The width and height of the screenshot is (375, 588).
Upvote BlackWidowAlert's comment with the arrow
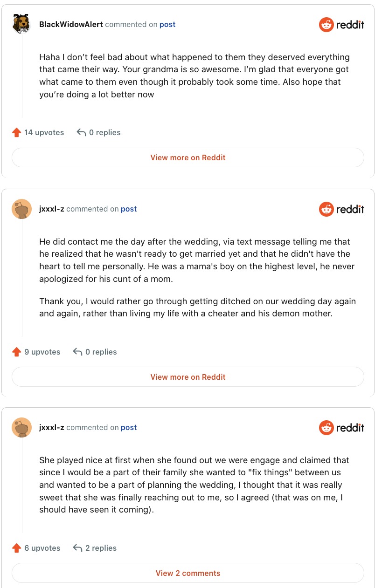(17, 133)
